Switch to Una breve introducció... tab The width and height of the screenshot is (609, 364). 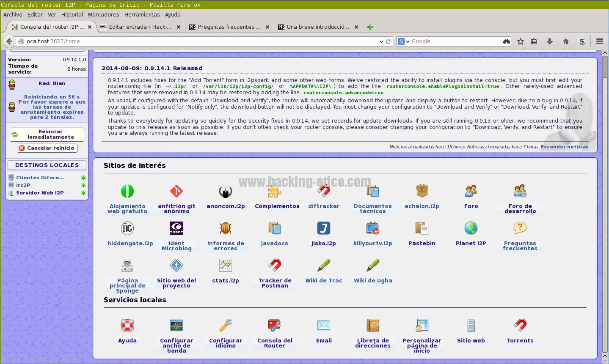point(318,27)
